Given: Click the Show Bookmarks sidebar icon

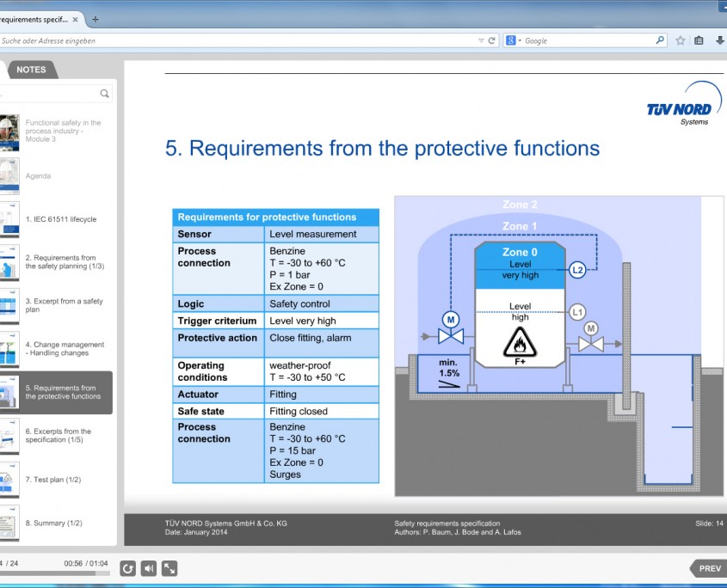Looking at the screenshot, I should (698, 40).
